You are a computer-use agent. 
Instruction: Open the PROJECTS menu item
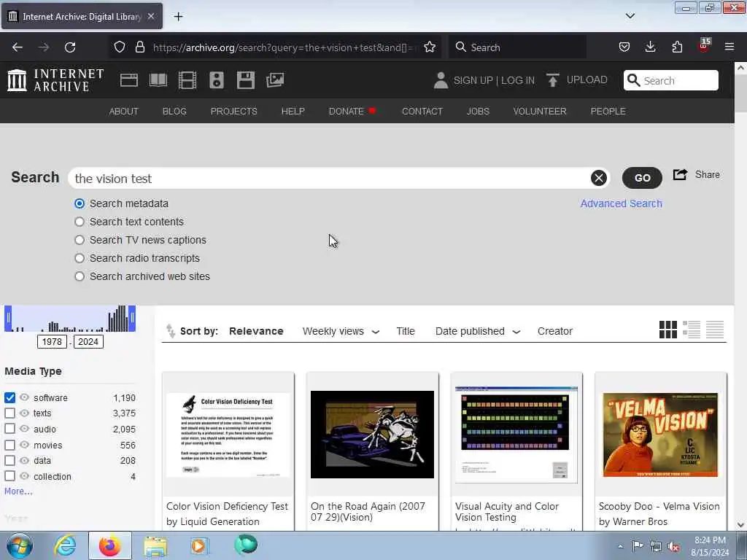[x=234, y=112]
